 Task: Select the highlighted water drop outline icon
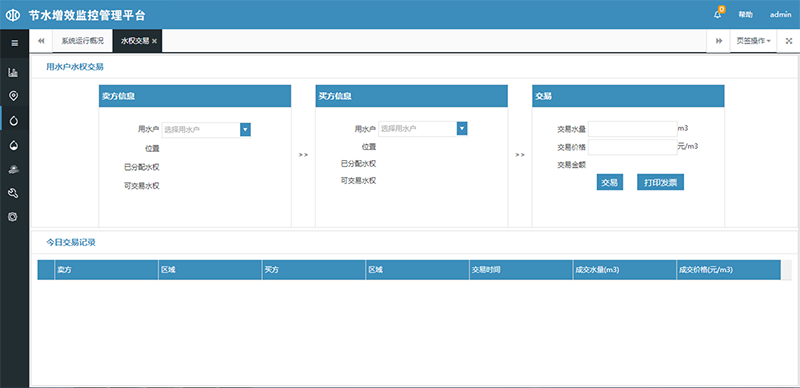(14, 121)
